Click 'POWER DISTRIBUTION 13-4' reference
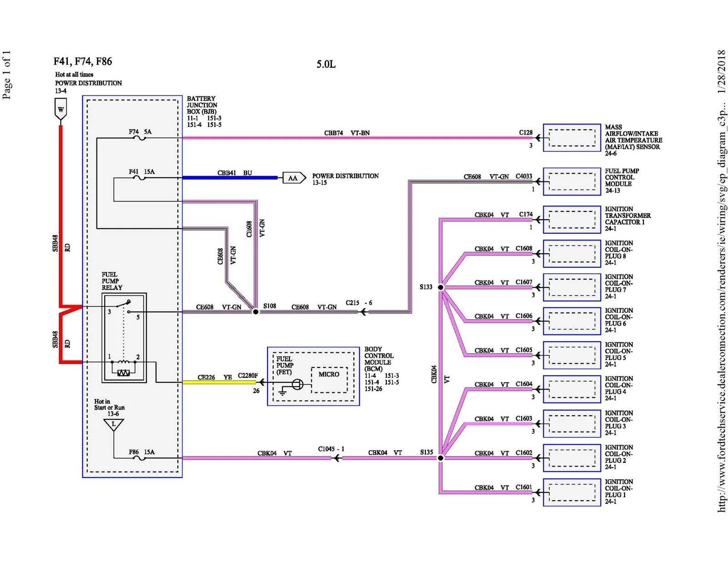 tap(88, 87)
